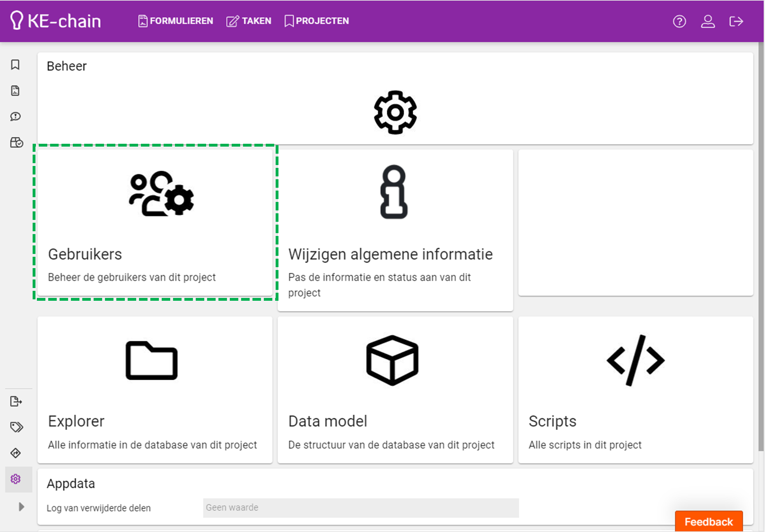This screenshot has height=532, width=765.
Task: Go to the Taken menu item
Action: click(x=249, y=21)
